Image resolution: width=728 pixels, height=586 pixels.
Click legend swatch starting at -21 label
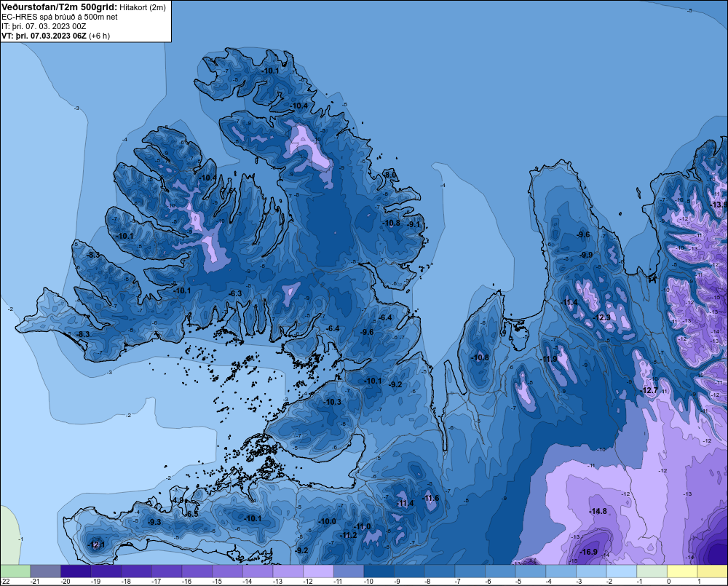click(45, 571)
